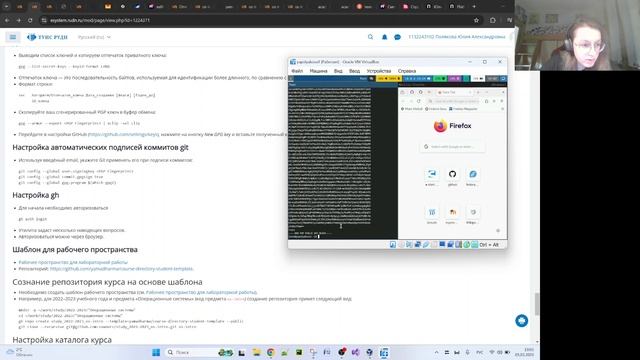Click the gh auth login code line
The height and width of the screenshot is (360, 640).
[33, 219]
